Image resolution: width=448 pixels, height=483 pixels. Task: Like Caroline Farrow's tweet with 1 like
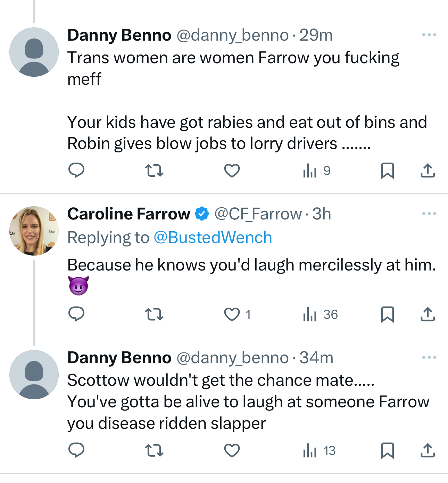click(x=232, y=314)
